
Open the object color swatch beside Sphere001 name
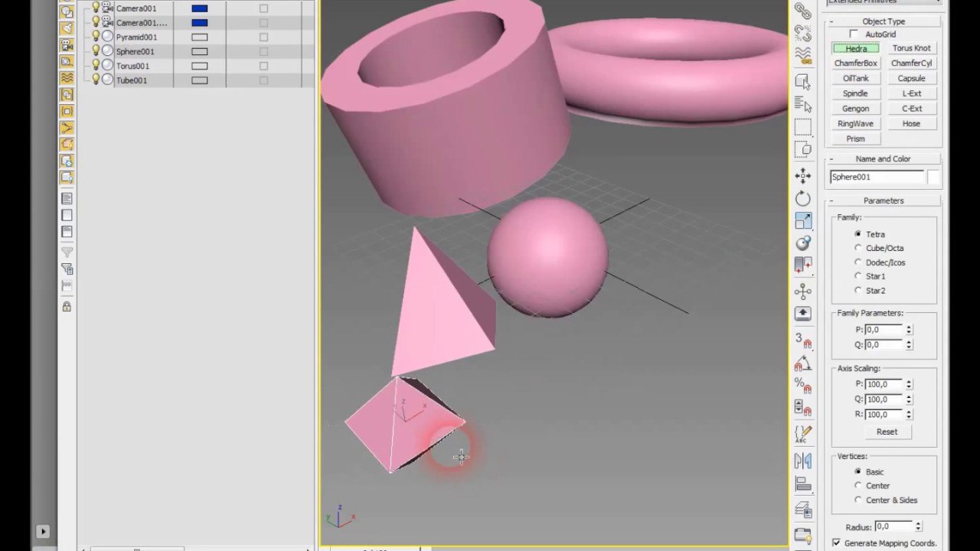[933, 177]
